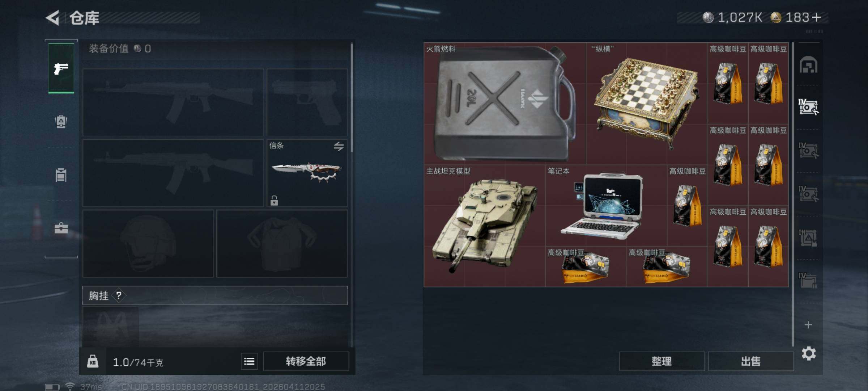Click the 出售 sell button
Image resolution: width=868 pixels, height=391 pixels.
click(750, 361)
